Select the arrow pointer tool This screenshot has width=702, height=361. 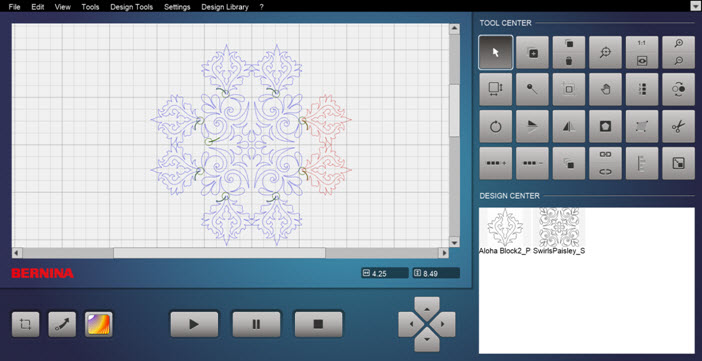coord(496,52)
